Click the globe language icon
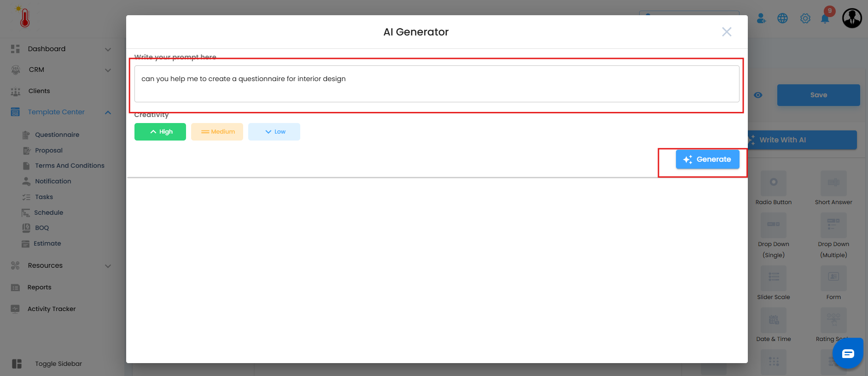868x376 pixels. pyautogui.click(x=782, y=18)
